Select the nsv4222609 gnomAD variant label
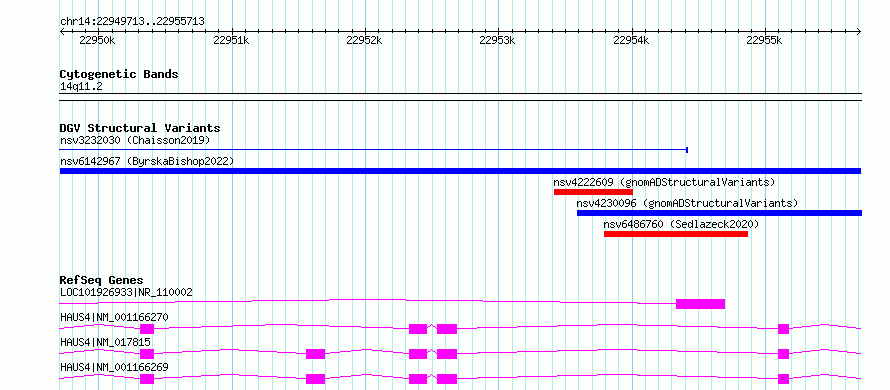This screenshot has height=390, width=890. click(664, 182)
